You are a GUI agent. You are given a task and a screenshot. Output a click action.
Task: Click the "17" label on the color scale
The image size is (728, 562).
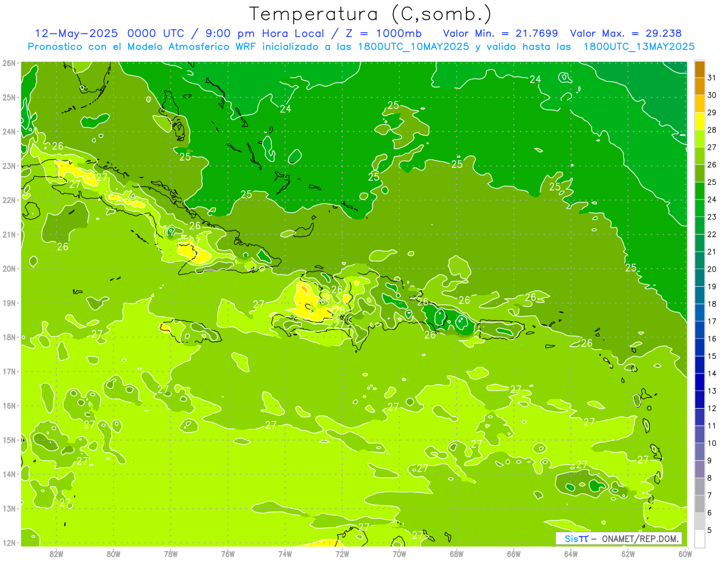pos(712,321)
